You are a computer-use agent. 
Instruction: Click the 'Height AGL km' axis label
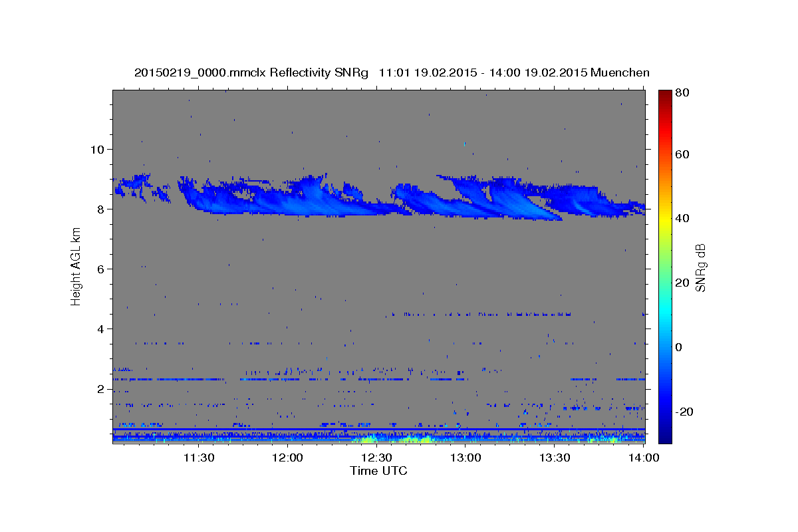(76, 266)
